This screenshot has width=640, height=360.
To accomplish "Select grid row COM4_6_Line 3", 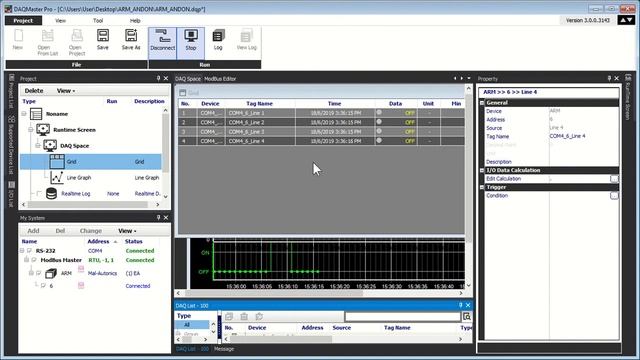I will (x=321, y=131).
